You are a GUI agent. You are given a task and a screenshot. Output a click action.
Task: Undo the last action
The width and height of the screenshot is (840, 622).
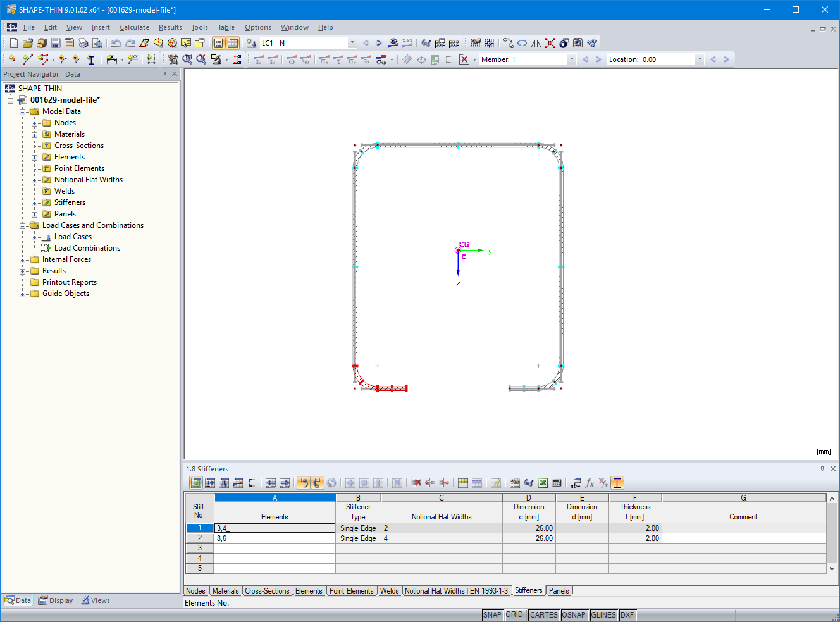(116, 42)
